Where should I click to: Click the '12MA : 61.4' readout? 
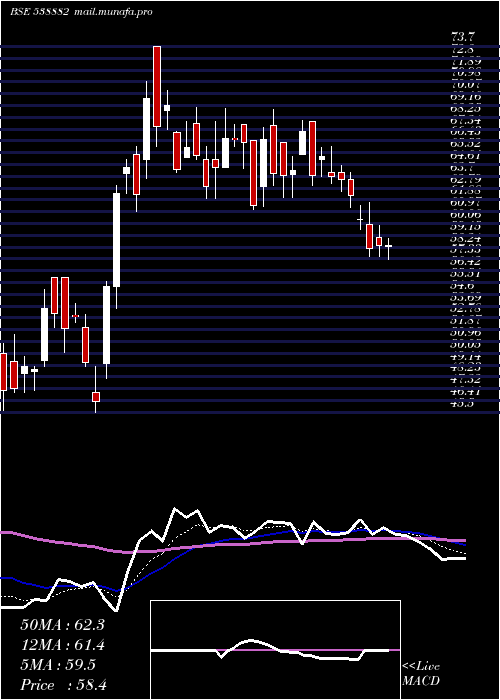[x=63, y=645]
